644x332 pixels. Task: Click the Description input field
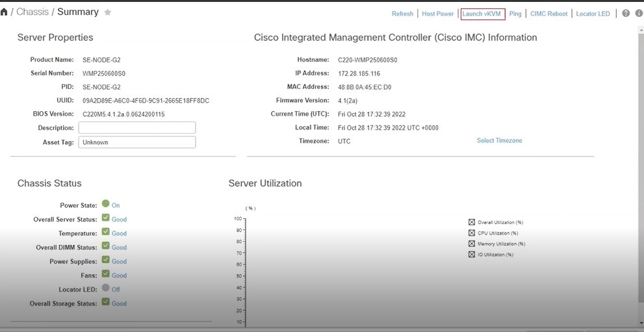[137, 127]
